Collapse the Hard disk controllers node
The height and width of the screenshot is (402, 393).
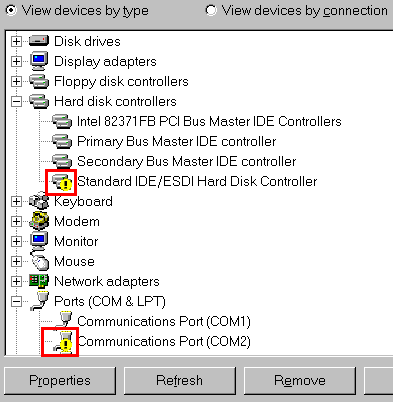[16, 101]
